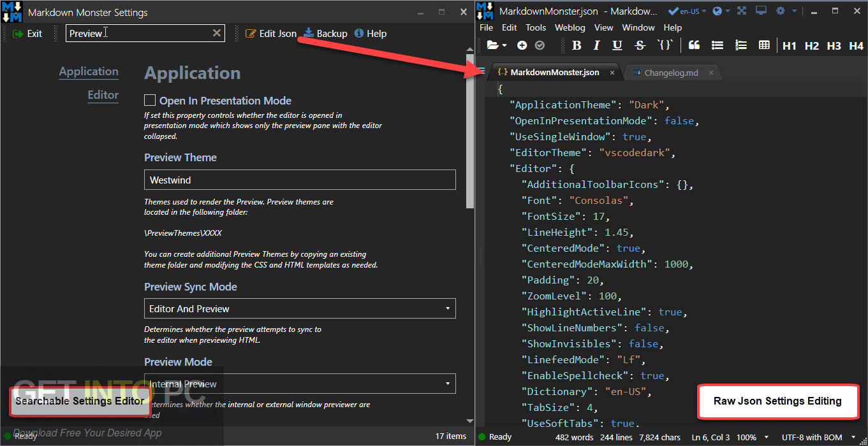Apply Underline formatting

point(617,45)
